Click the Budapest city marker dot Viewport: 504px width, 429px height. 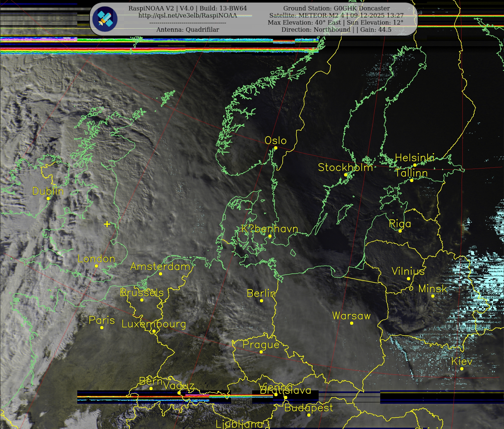tap(309, 415)
